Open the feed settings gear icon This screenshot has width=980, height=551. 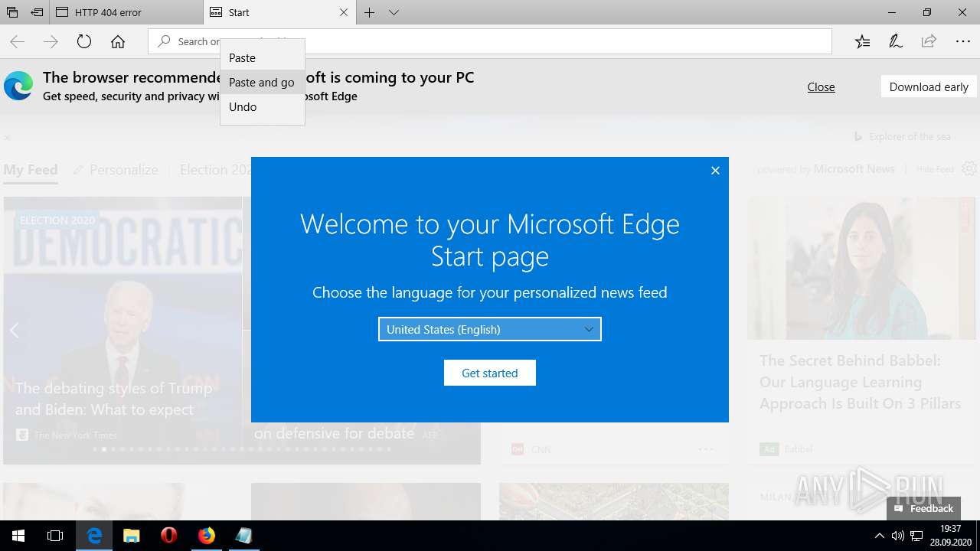[x=969, y=168]
